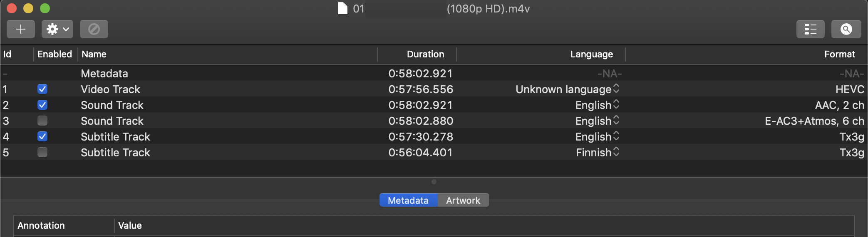
Task: Click the Annotation column header
Action: (x=41, y=225)
